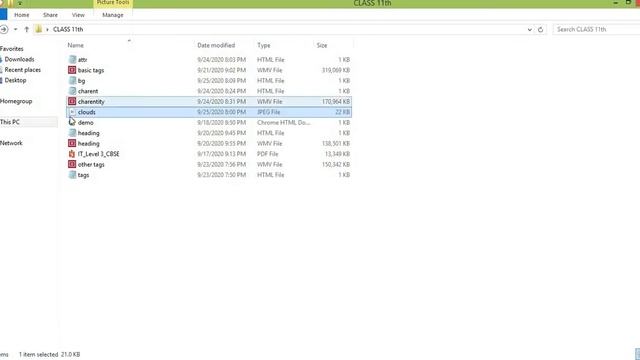Select Homegroup in navigation pane
The image size is (640, 360).
(x=16, y=101)
